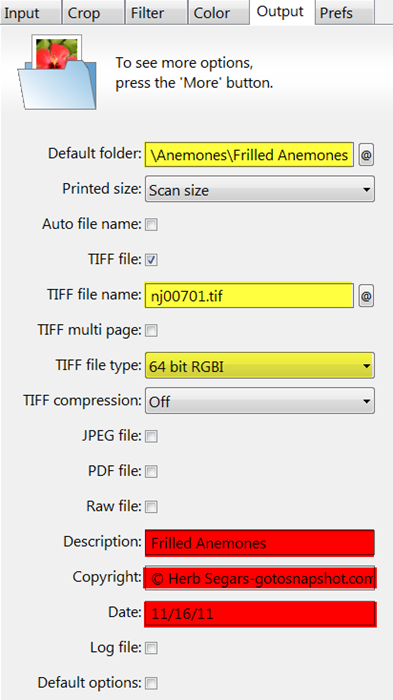Click the @ button beside TIFF file name
The height and width of the screenshot is (700, 393).
366,295
